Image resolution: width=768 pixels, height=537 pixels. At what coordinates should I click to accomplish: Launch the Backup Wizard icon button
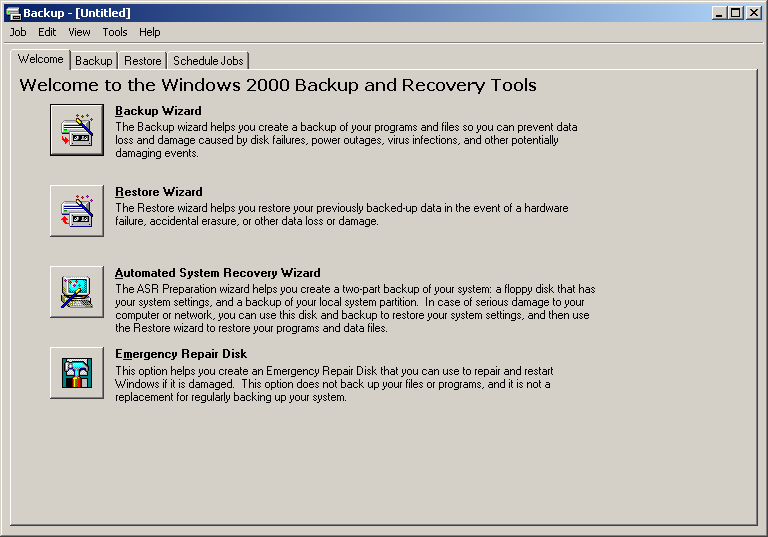click(77, 130)
